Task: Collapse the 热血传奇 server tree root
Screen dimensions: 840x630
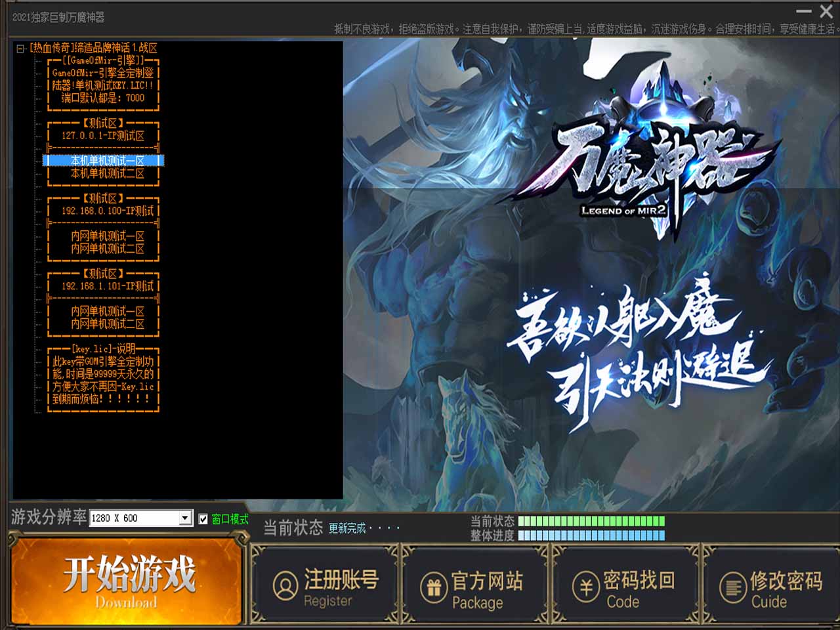Action: 20,48
